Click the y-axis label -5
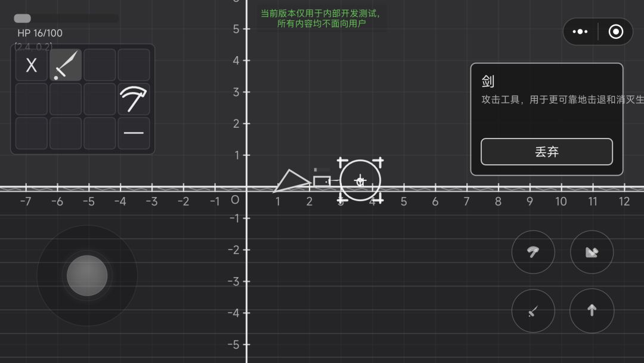The height and width of the screenshot is (363, 644). tap(234, 344)
